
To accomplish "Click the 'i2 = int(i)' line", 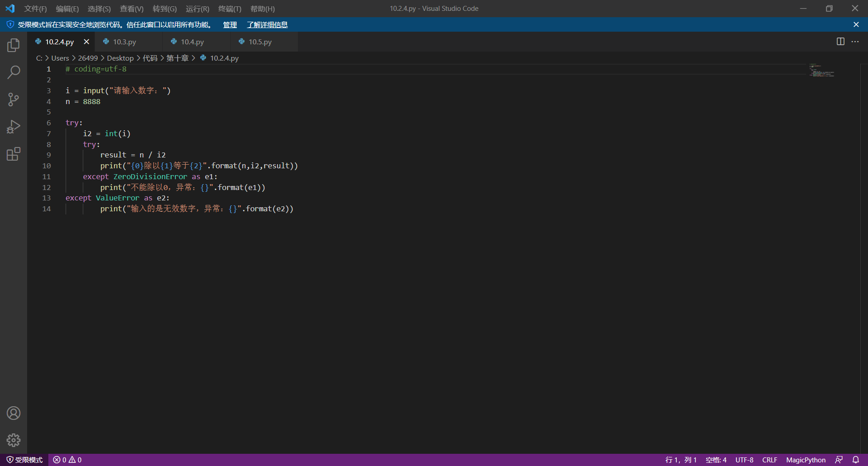I will (x=107, y=133).
